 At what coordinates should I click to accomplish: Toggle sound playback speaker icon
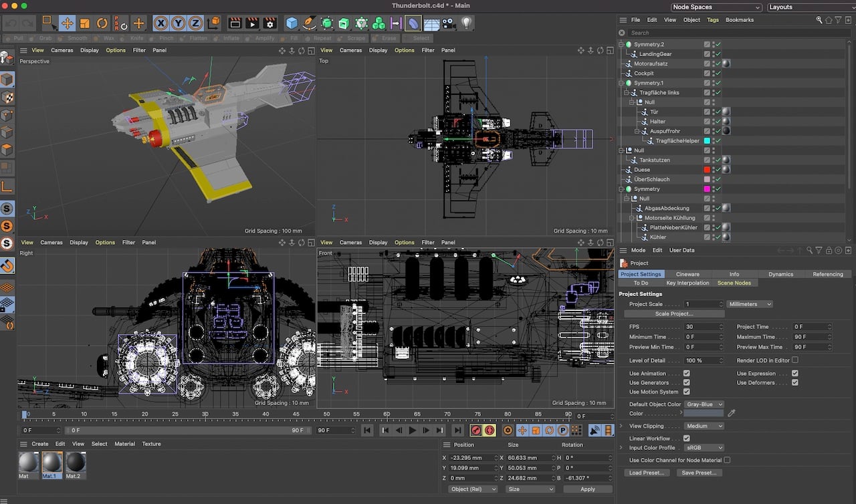click(594, 430)
